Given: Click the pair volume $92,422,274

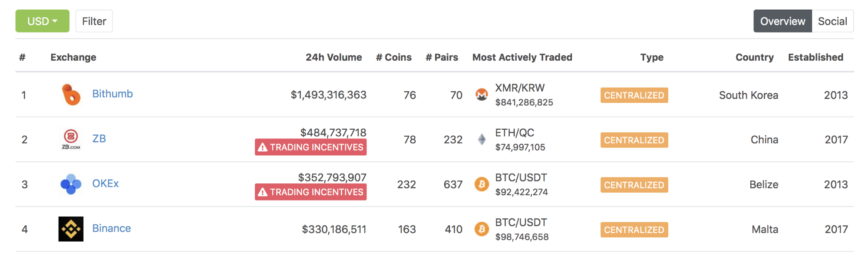Looking at the screenshot, I should (521, 192).
